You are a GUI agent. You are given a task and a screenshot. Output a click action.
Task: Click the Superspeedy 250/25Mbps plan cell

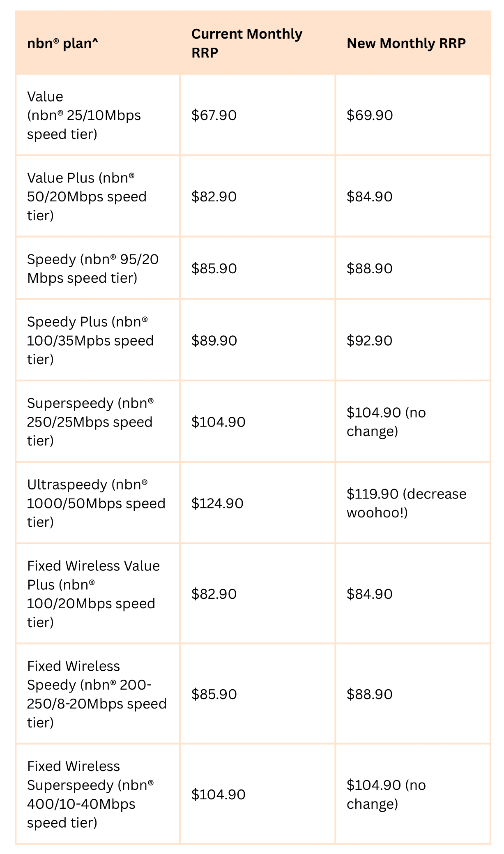[x=98, y=422]
